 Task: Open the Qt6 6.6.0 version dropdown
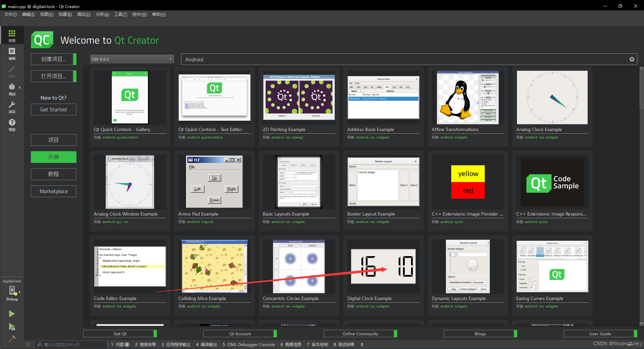pos(132,59)
